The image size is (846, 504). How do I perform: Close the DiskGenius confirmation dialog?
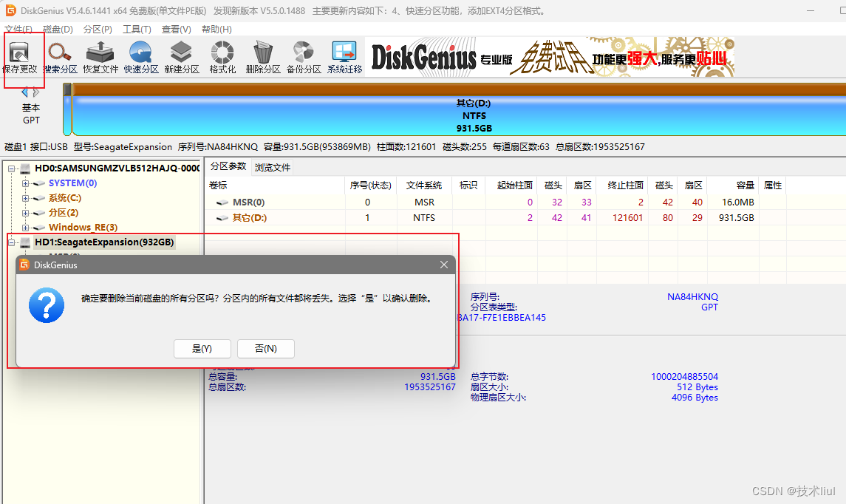coord(444,265)
